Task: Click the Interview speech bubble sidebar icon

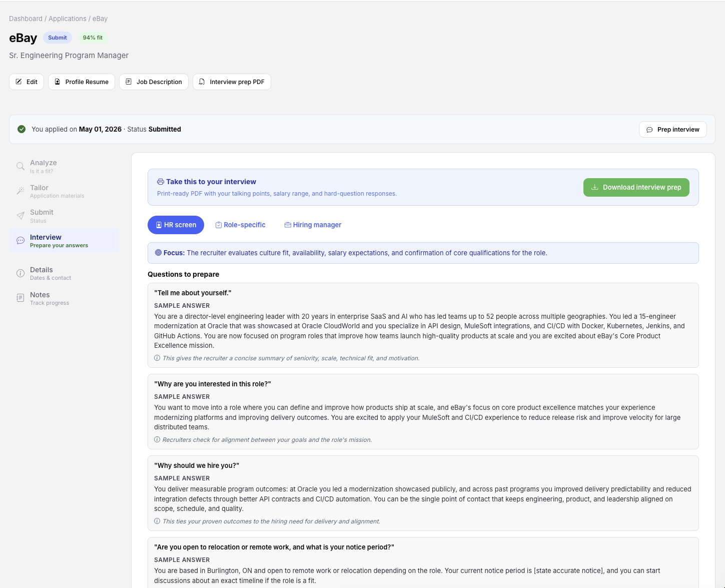Action: click(x=21, y=241)
